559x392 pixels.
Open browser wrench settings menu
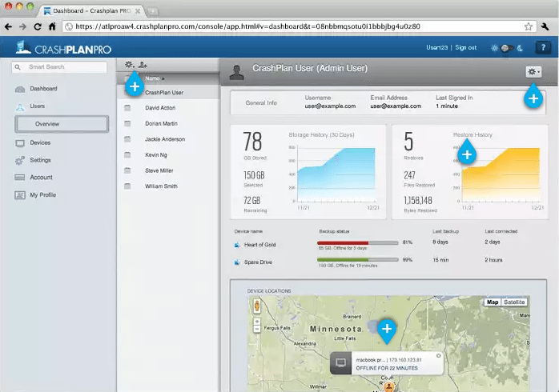click(x=545, y=26)
